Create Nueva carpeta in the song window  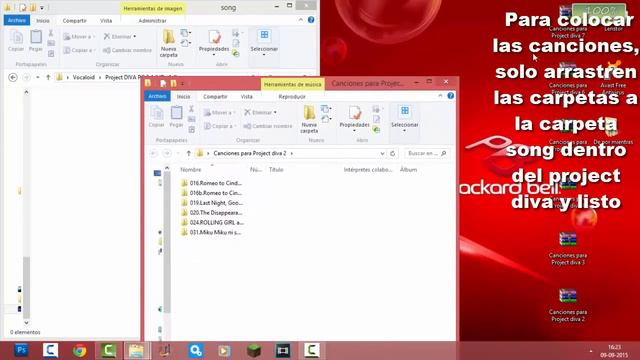click(169, 43)
